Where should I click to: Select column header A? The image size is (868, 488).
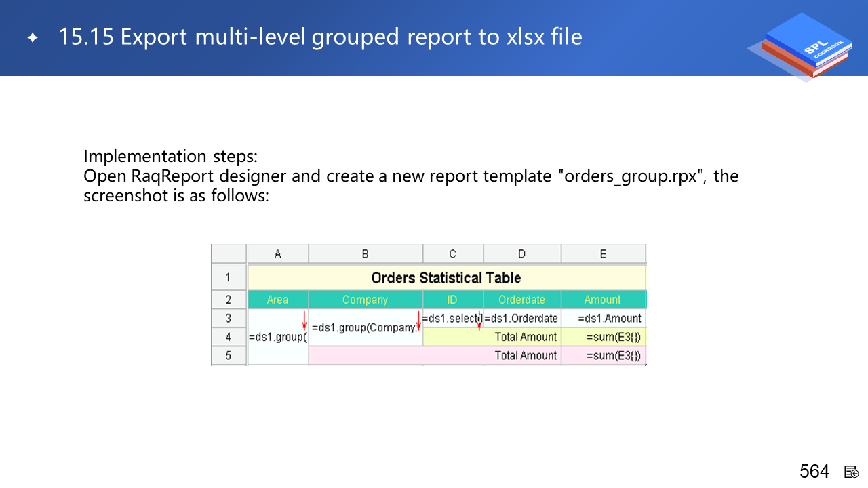pyautogui.click(x=277, y=254)
